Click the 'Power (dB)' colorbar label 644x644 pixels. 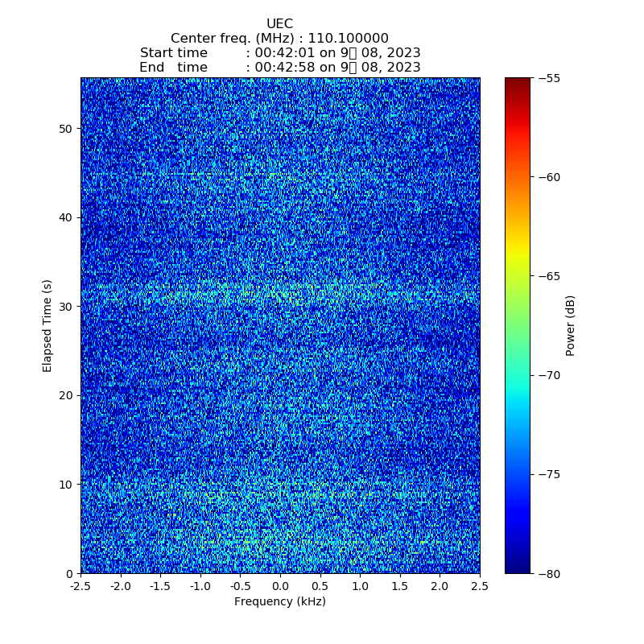[x=571, y=325]
